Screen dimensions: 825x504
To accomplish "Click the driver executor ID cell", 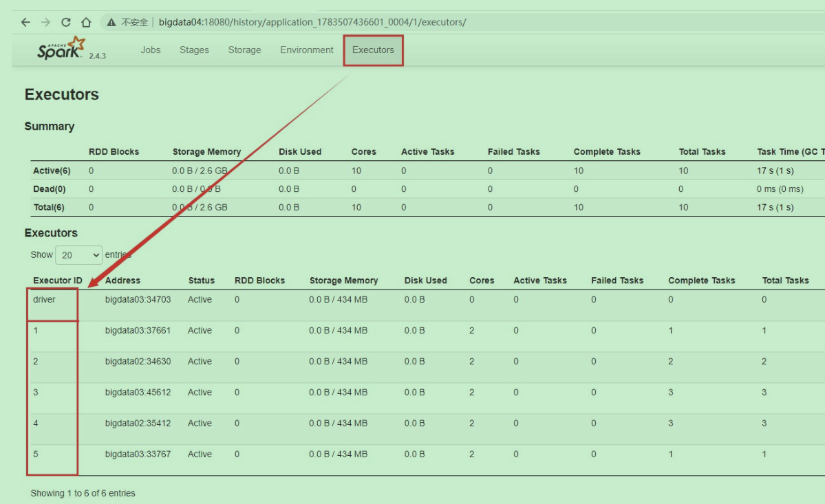I will pos(44,300).
